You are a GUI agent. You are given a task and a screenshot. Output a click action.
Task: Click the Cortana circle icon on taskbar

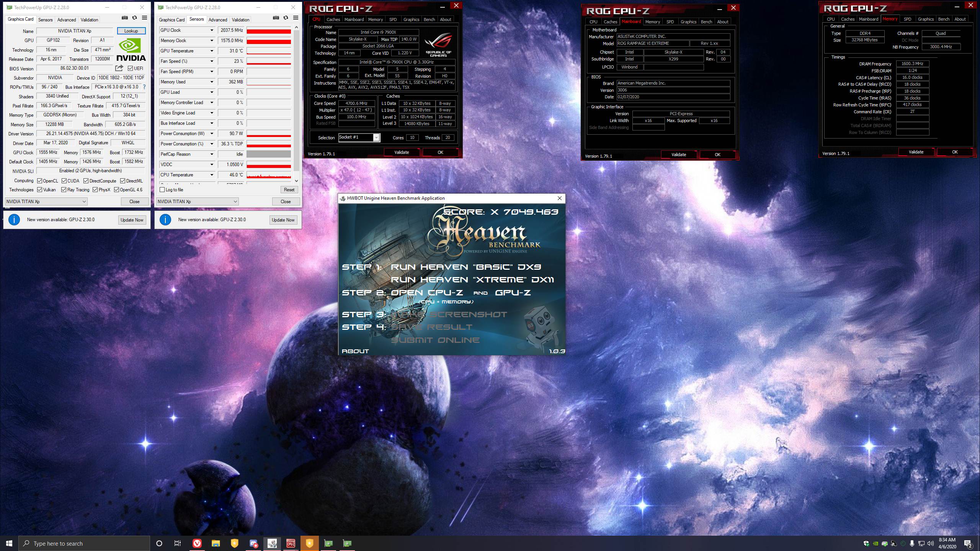click(x=159, y=543)
